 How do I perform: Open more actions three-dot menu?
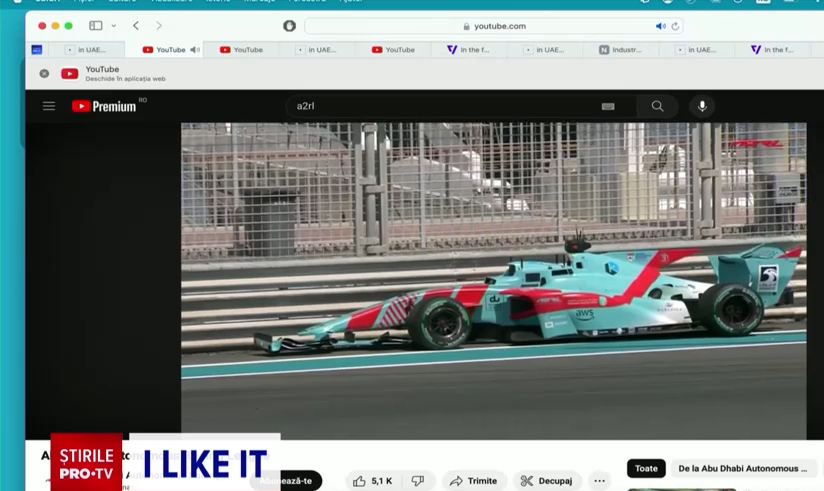(x=599, y=481)
